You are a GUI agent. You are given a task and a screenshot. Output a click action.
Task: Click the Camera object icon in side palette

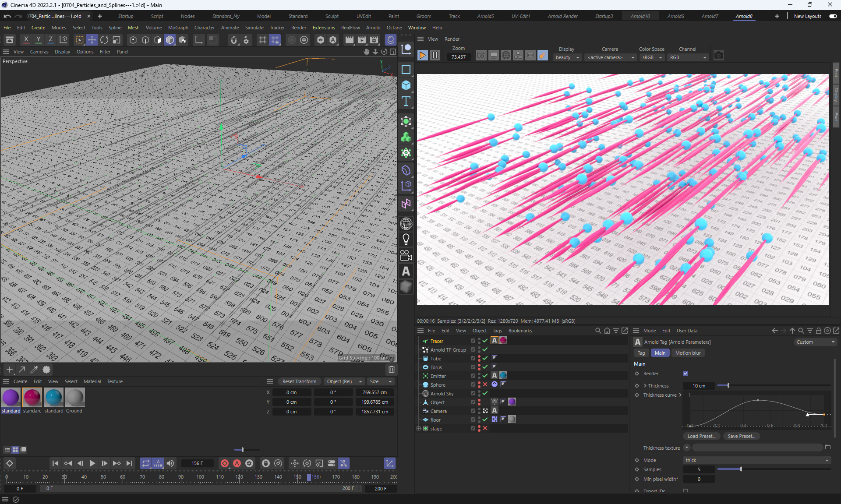[x=406, y=255]
